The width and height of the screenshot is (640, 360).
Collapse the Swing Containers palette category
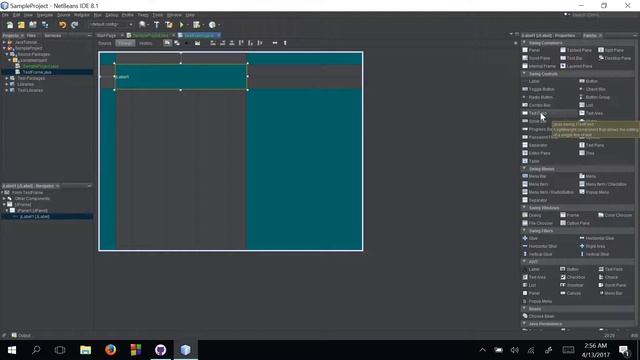pos(524,43)
